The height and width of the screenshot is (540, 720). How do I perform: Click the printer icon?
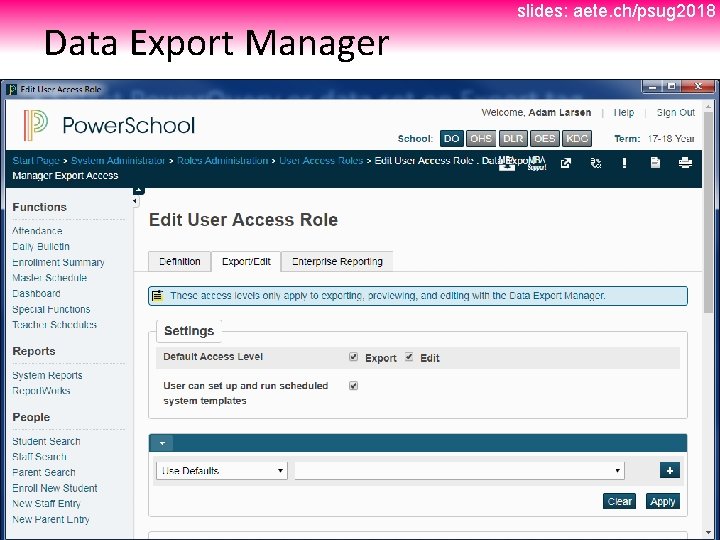[685, 163]
